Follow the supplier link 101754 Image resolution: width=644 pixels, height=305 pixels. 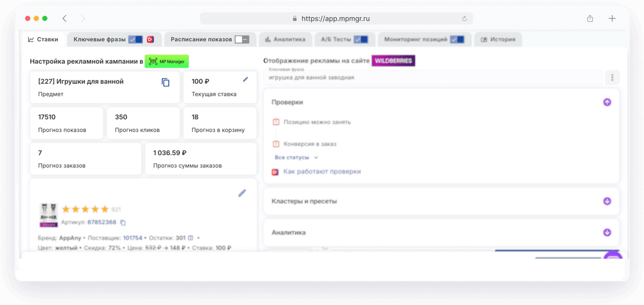point(133,237)
